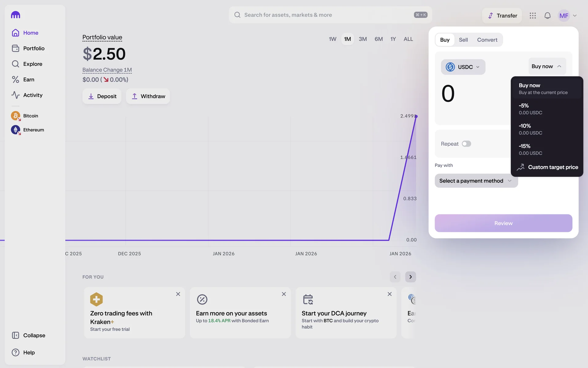588x368 pixels.
Task: Open the USDC asset dropdown
Action: tap(463, 67)
